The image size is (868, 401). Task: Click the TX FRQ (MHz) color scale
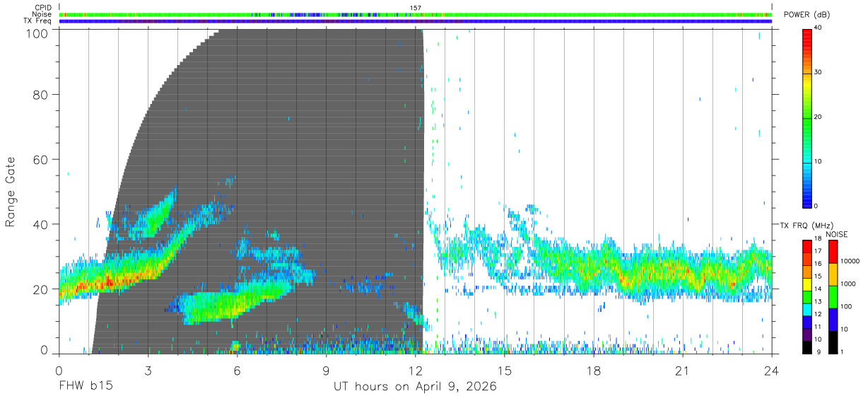click(x=807, y=296)
